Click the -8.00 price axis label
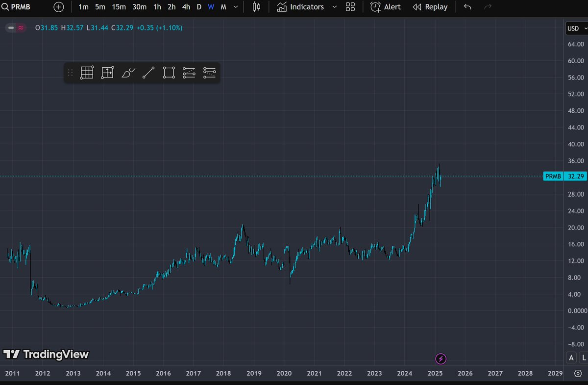Viewport: 588px width, 385px height. 576,344
